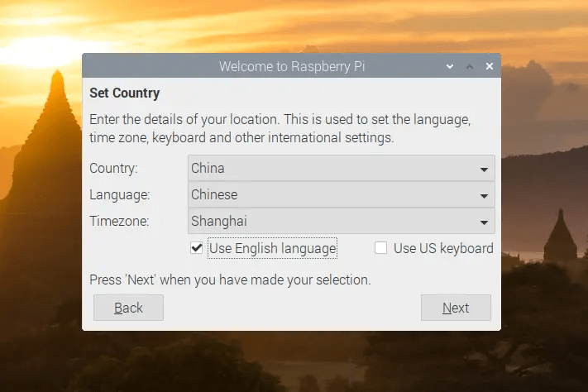
Task: Click the 'Use English language' label text
Action: click(273, 248)
